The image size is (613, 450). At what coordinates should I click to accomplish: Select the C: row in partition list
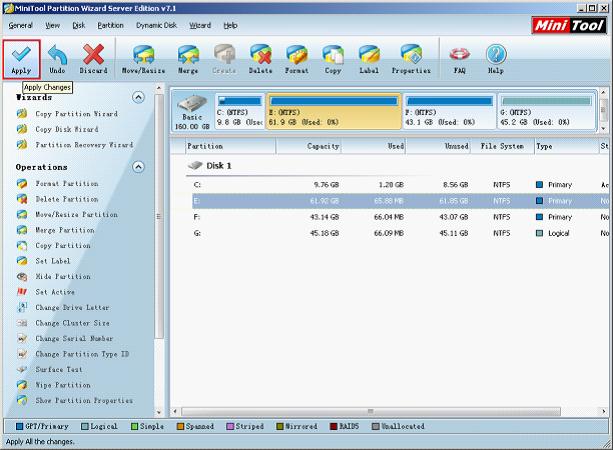401,185
